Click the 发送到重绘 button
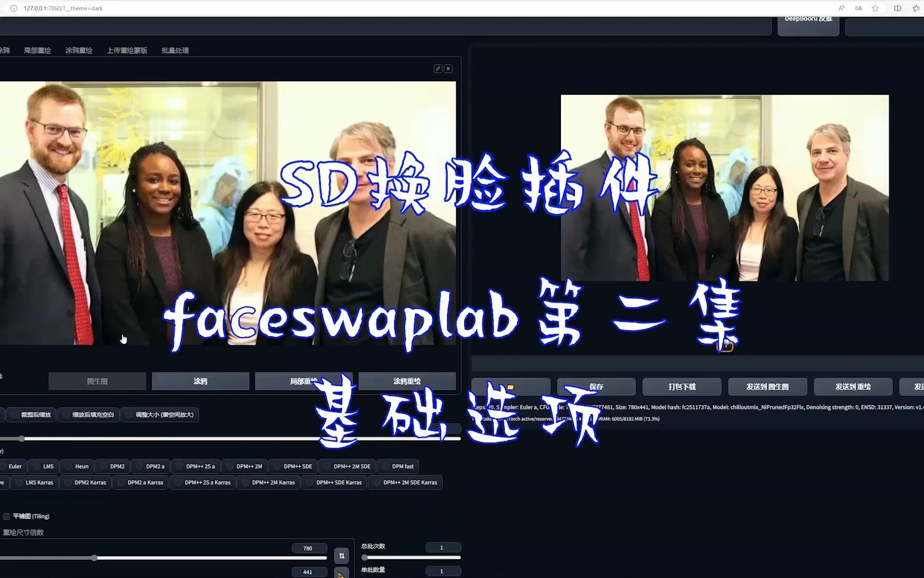This screenshot has width=924, height=578. pyautogui.click(x=853, y=386)
